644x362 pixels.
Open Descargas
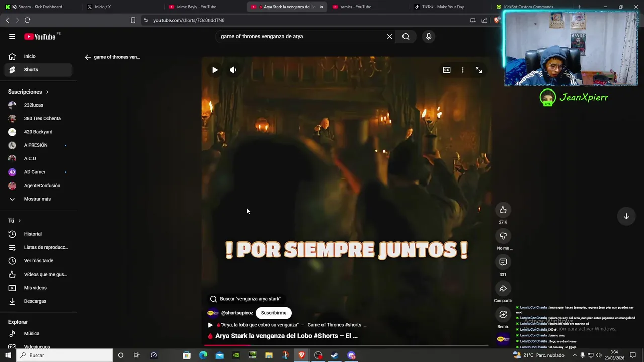38,301
